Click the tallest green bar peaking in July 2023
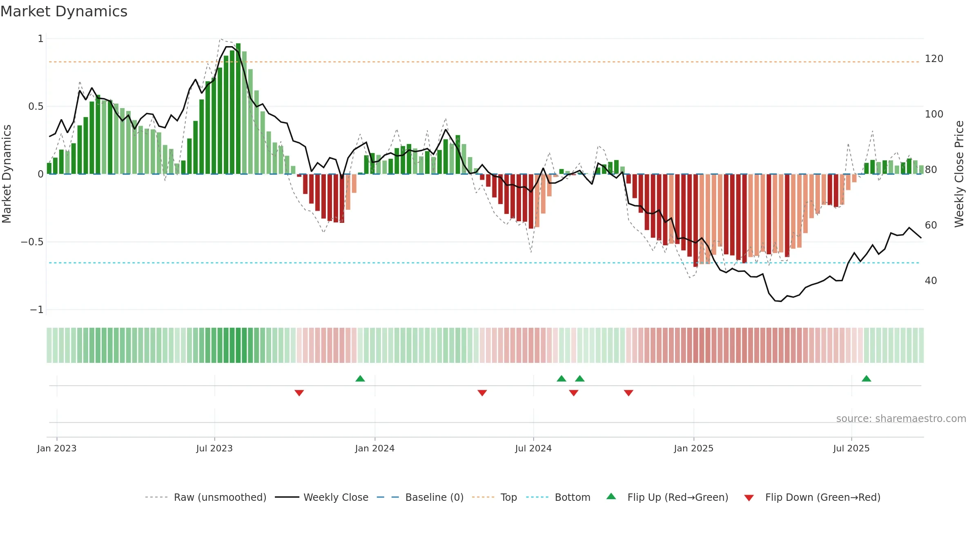 point(238,109)
